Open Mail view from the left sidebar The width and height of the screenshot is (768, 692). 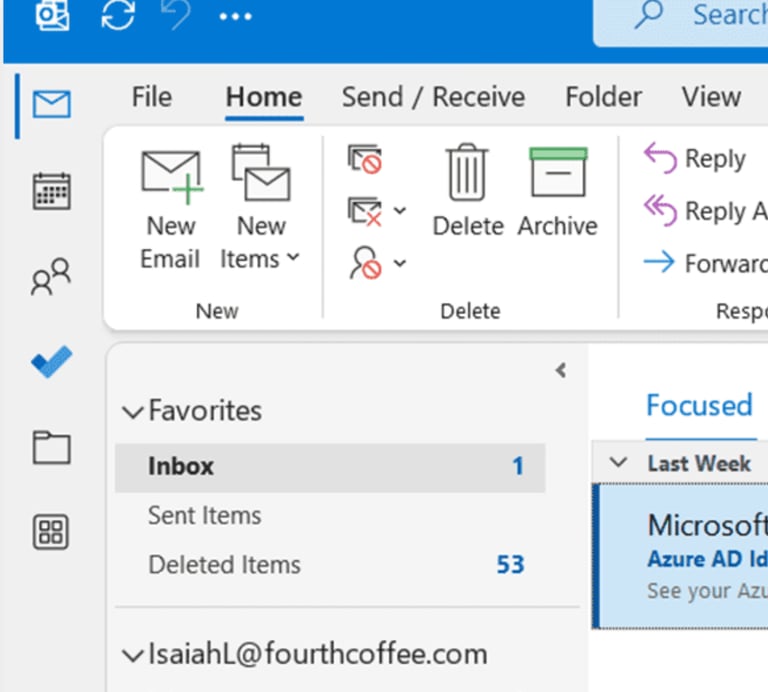(x=51, y=104)
